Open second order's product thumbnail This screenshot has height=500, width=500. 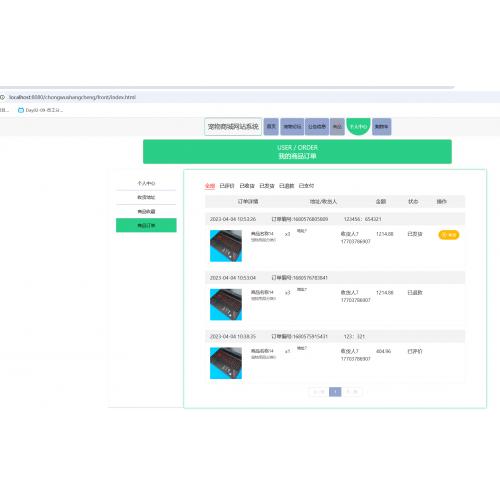pyautogui.click(x=226, y=304)
